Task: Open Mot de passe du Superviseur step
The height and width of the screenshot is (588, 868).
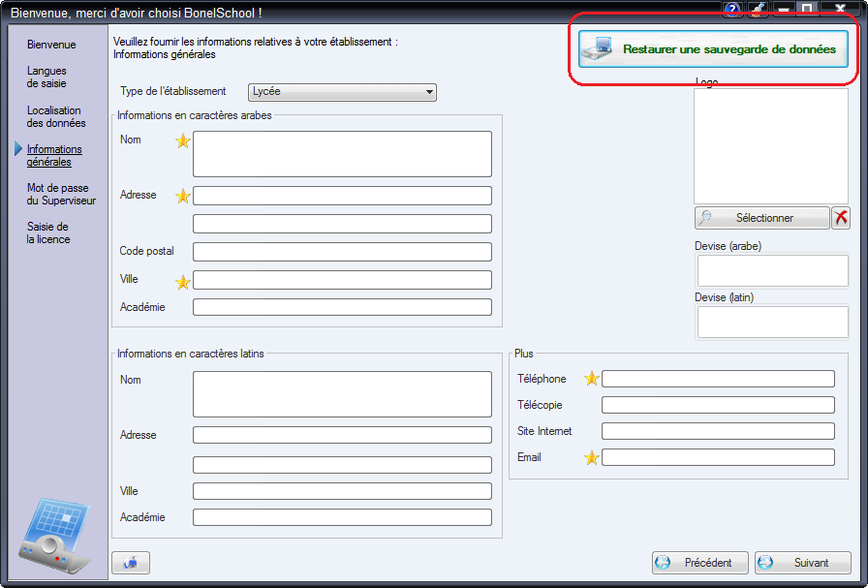Action: click(61, 195)
